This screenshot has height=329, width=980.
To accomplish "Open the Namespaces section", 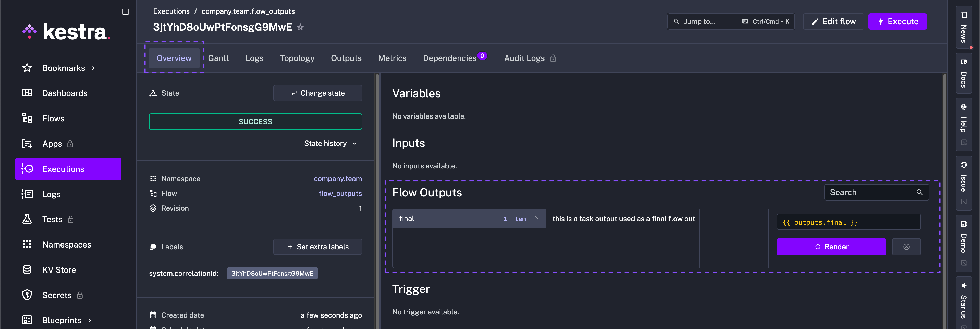I will click(x=67, y=244).
